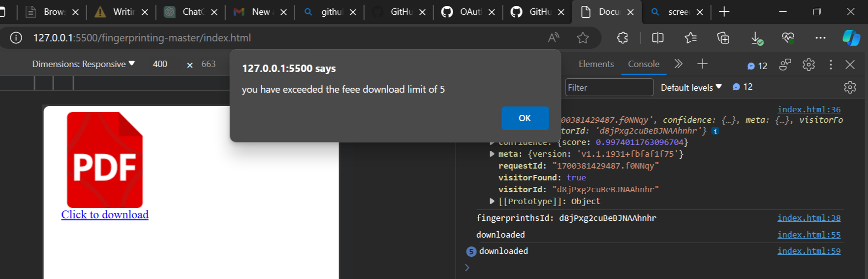Viewport: 868px width, 279px height.
Task: View site information icon
Action: coord(16,38)
